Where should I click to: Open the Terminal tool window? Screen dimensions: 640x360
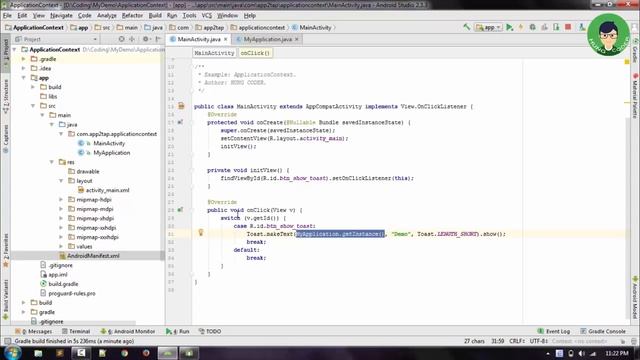[76, 331]
